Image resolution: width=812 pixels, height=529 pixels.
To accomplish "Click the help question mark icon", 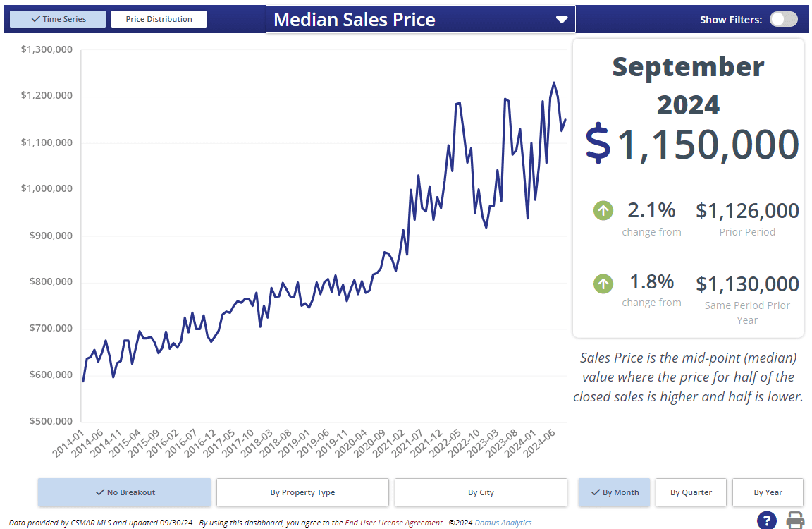I will (x=767, y=521).
